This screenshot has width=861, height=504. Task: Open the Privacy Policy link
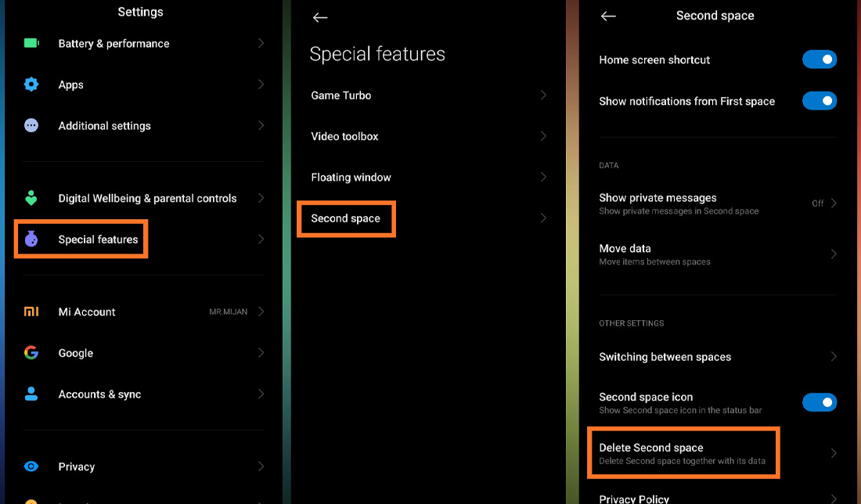(634, 498)
